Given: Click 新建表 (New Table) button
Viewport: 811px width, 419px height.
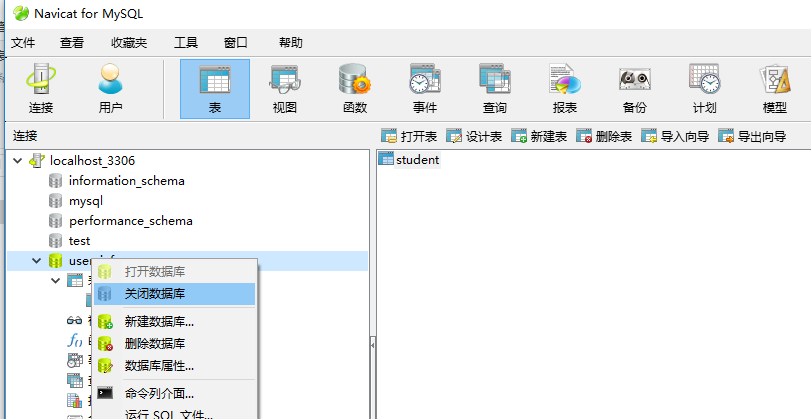Looking at the screenshot, I should click(x=539, y=137).
